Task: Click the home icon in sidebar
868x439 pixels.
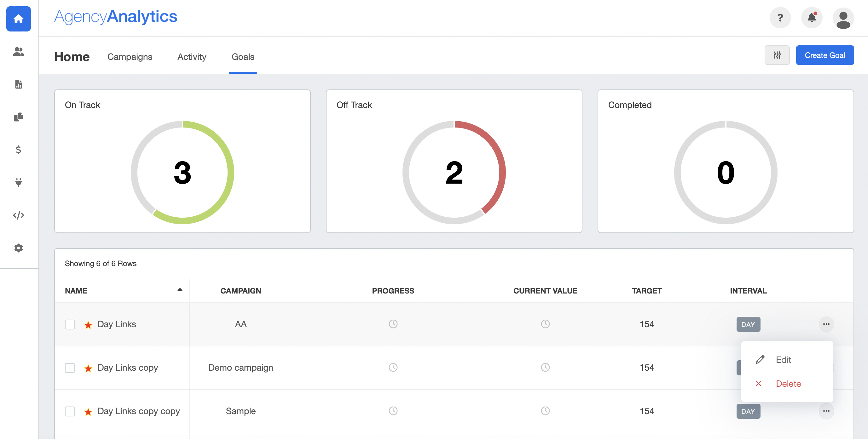Action: click(x=19, y=19)
